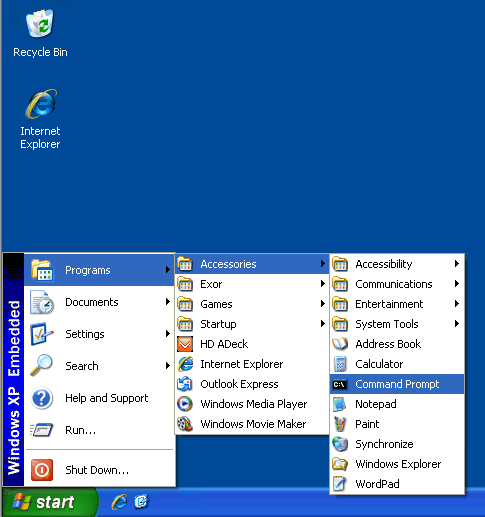Click the Calculator icon
The height and width of the screenshot is (517, 485).
point(340,364)
